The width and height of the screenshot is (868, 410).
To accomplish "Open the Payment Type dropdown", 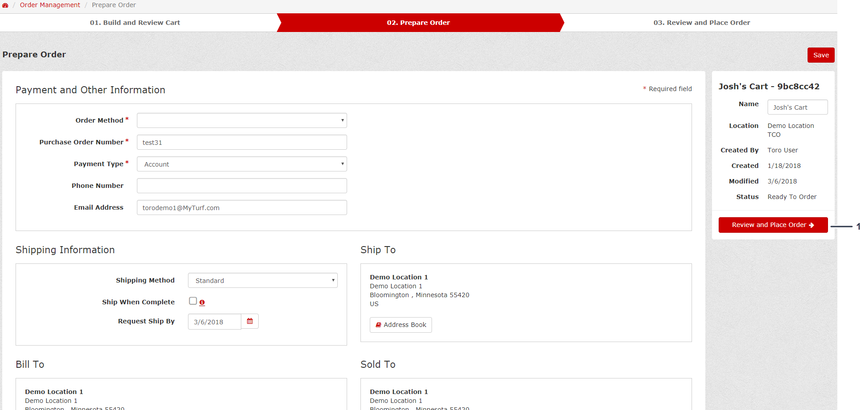I will click(x=242, y=164).
